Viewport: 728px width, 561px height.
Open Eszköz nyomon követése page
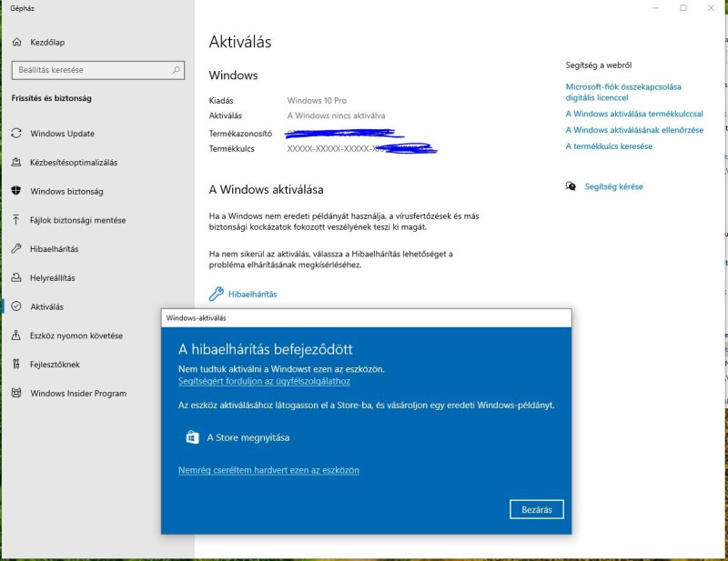76,336
